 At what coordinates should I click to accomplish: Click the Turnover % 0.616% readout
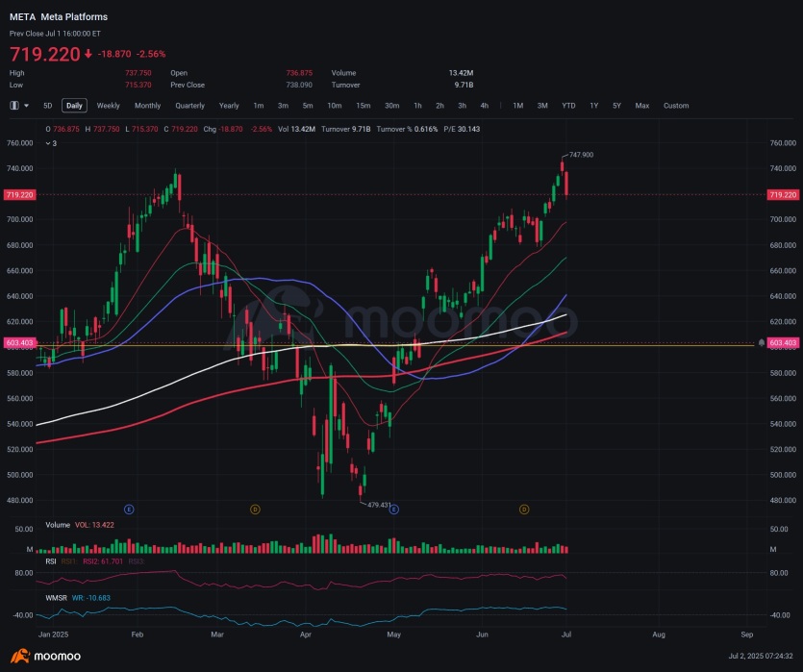407,129
